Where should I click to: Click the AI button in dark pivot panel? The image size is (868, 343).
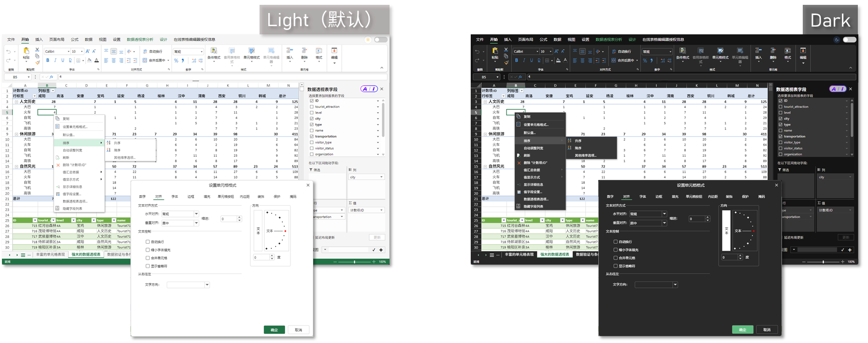tap(838, 89)
